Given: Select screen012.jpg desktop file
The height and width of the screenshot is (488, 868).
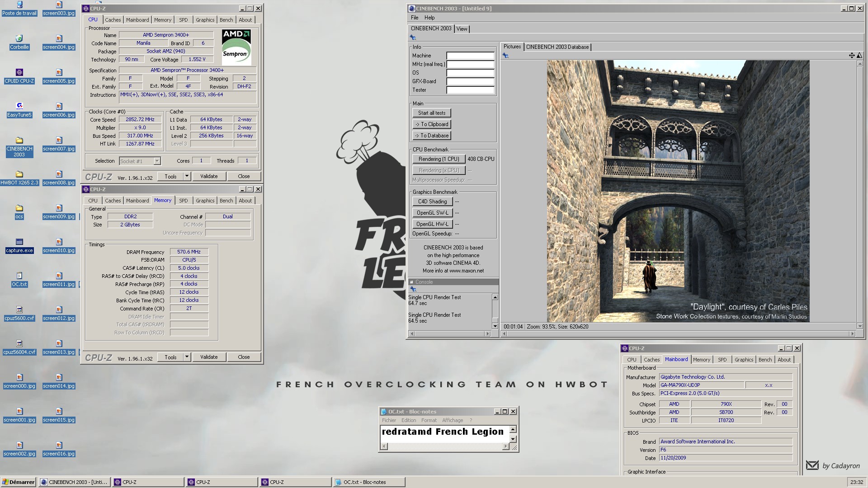Looking at the screenshot, I should click(59, 314).
